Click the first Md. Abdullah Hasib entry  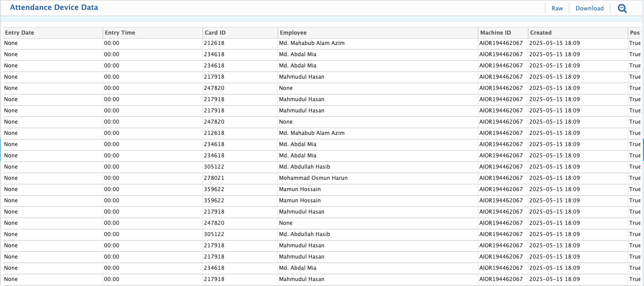pyautogui.click(x=304, y=167)
